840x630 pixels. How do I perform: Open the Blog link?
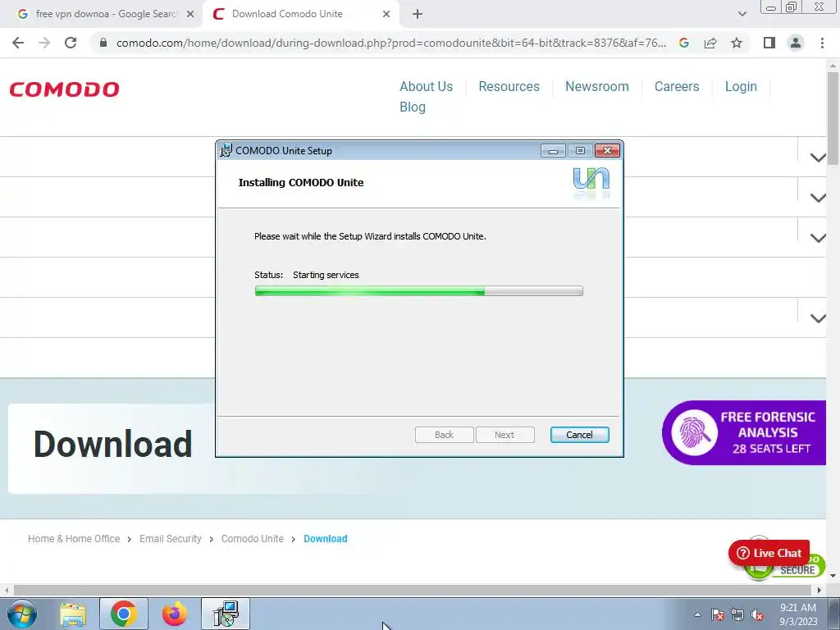(413, 107)
